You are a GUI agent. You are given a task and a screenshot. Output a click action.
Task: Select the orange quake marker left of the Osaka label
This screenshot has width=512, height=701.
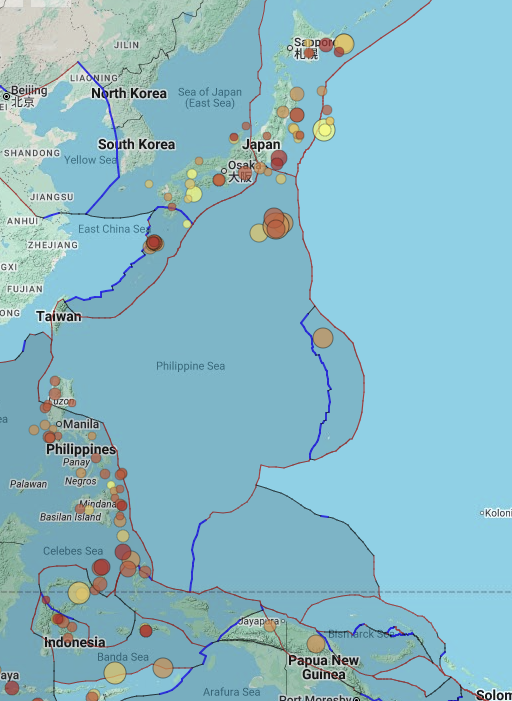[219, 180]
